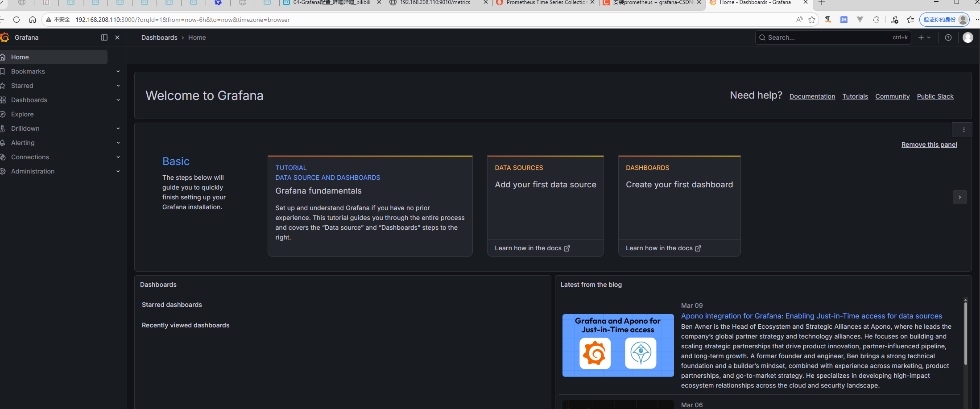Open Bookmarks in the sidebar

point(28,71)
